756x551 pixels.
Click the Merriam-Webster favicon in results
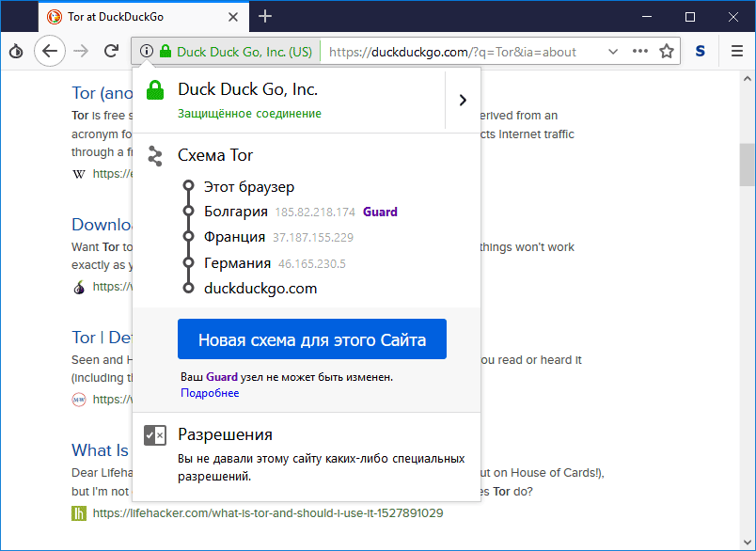[79, 400]
